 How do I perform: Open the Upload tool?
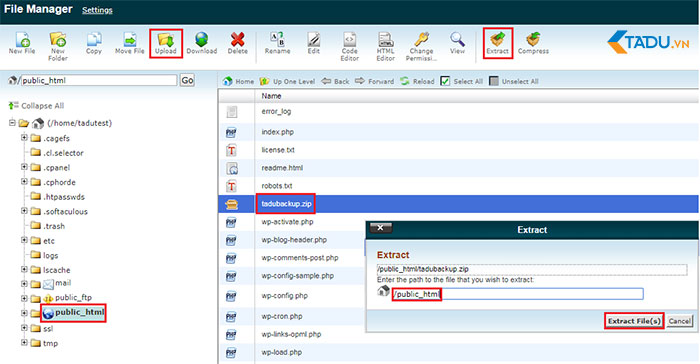pyautogui.click(x=166, y=43)
